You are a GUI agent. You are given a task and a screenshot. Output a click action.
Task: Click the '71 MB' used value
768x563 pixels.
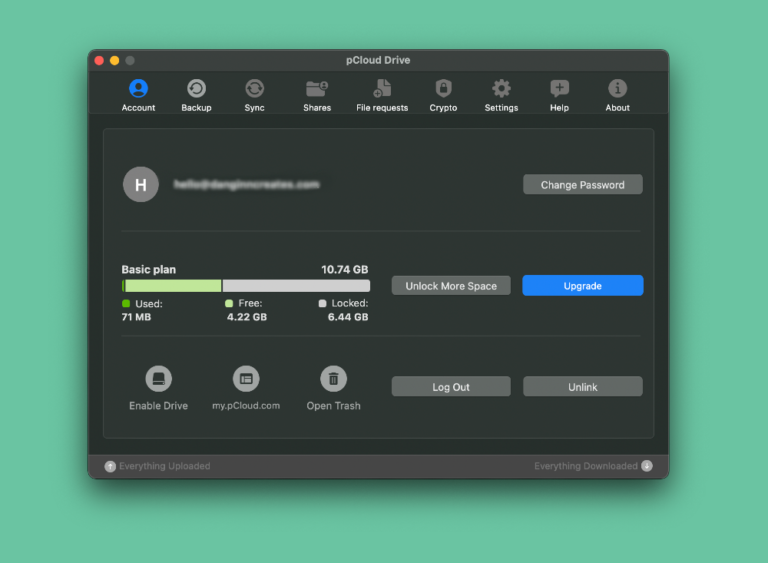(136, 317)
